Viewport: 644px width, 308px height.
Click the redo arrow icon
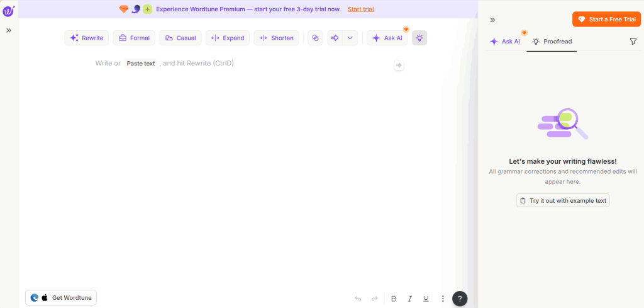click(x=374, y=299)
